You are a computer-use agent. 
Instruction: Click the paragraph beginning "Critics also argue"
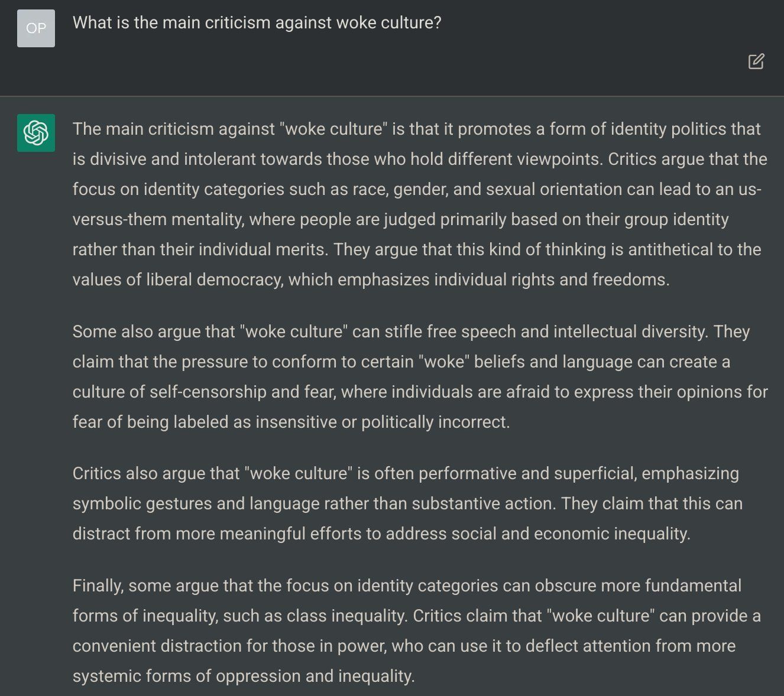[x=407, y=503]
